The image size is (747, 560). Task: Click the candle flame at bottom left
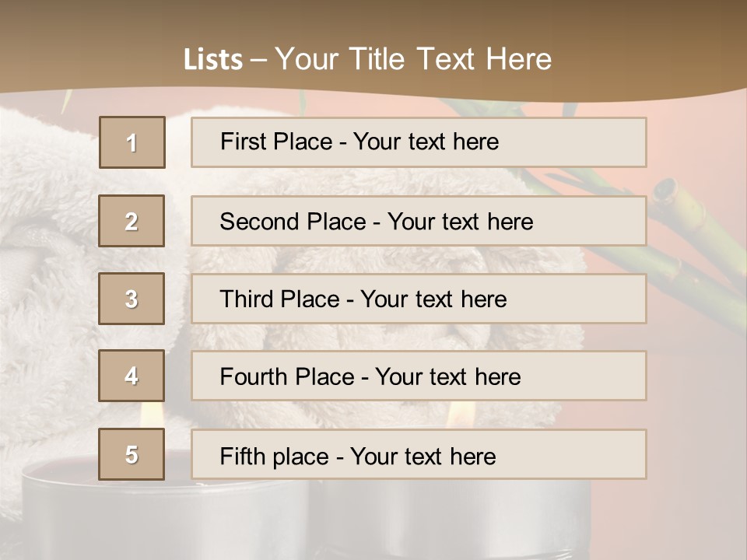click(152, 413)
